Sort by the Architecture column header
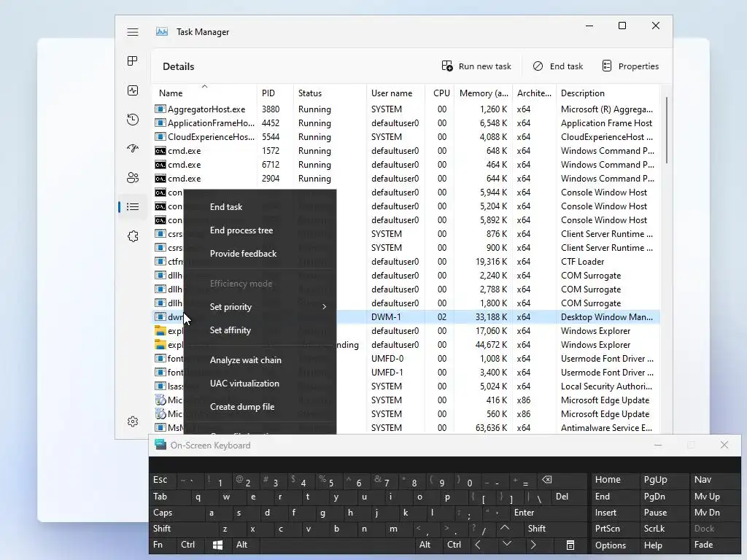This screenshot has width=747, height=560. pyautogui.click(x=534, y=93)
